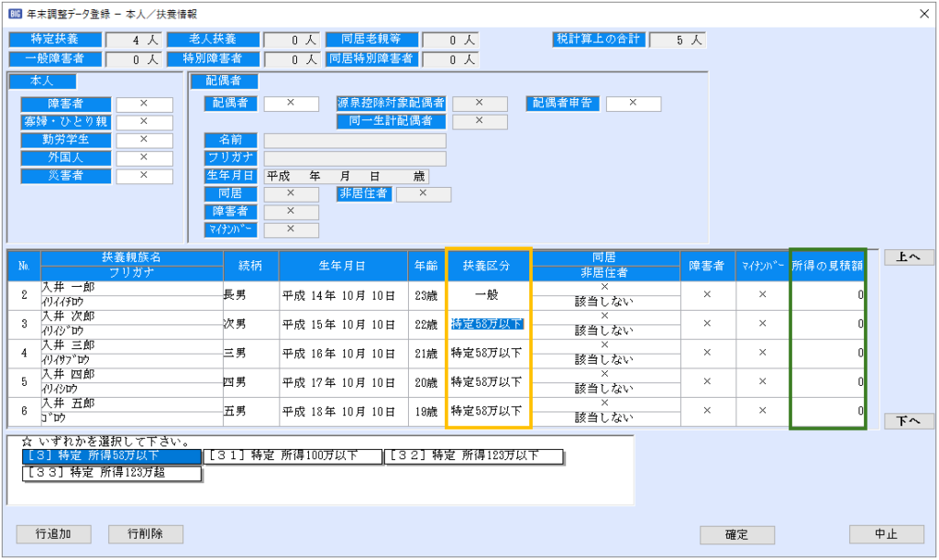Click the spouse 名前 input field
The image size is (939, 560).
[x=355, y=140]
